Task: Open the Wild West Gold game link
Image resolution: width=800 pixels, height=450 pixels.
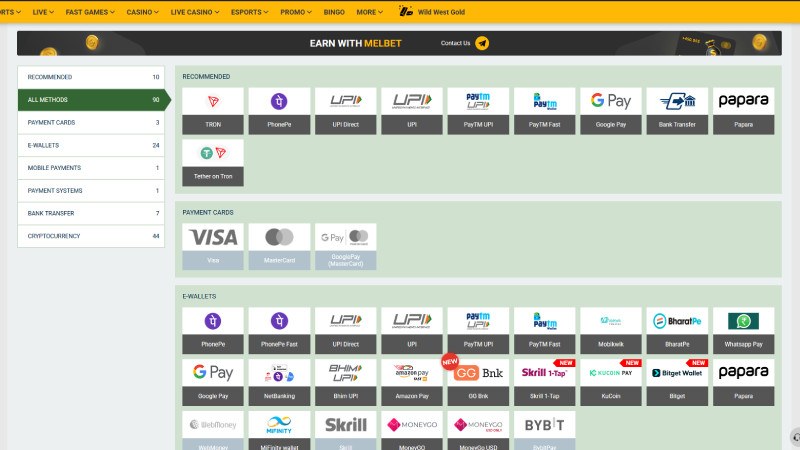Action: coord(432,12)
